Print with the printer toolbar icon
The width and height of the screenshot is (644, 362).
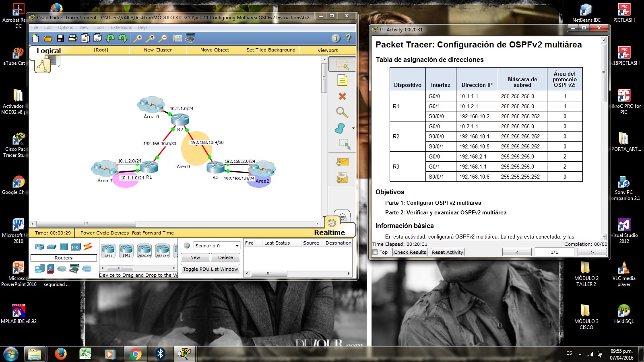coord(73,38)
